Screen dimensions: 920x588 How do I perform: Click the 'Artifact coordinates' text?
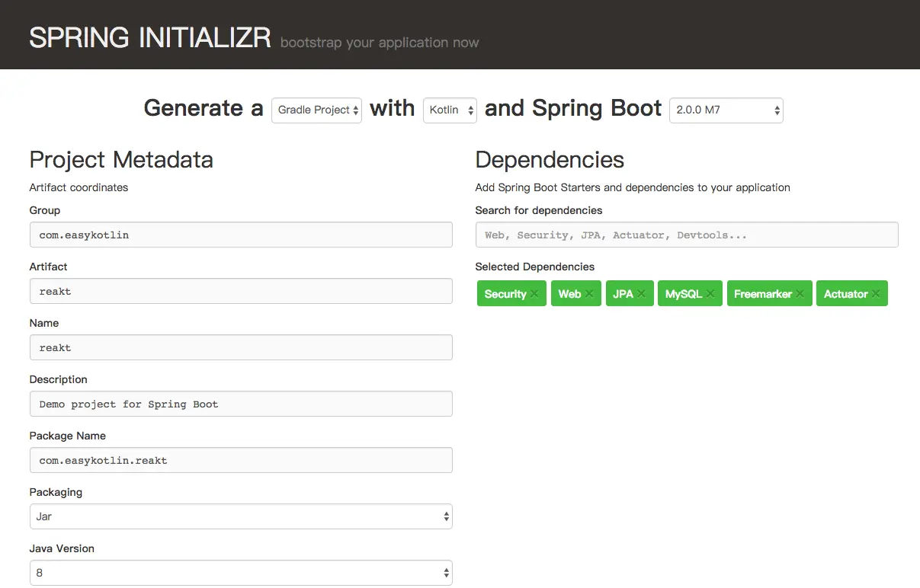click(x=79, y=187)
